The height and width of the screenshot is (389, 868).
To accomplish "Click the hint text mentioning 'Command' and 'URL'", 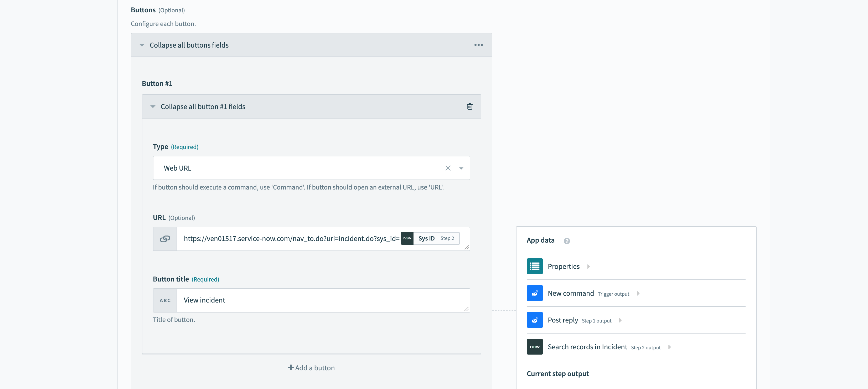I will click(298, 187).
